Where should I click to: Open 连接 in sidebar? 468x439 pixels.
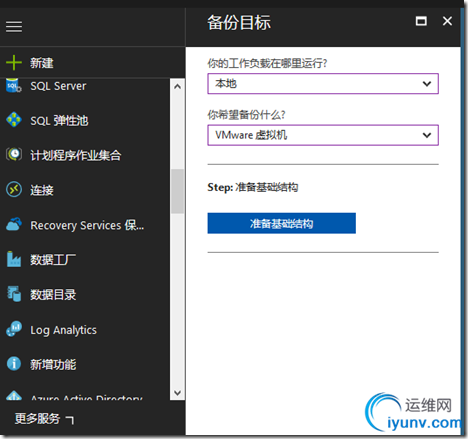click(42, 190)
